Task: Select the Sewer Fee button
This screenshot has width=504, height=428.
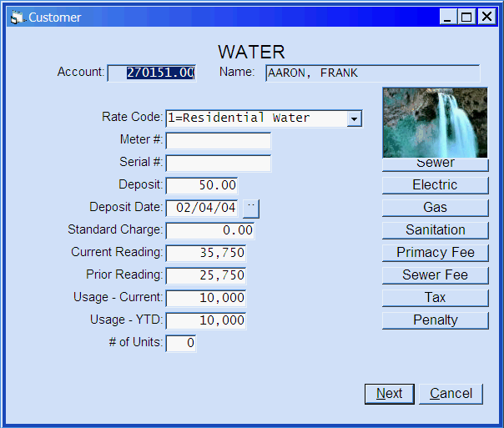Action: coord(435,274)
